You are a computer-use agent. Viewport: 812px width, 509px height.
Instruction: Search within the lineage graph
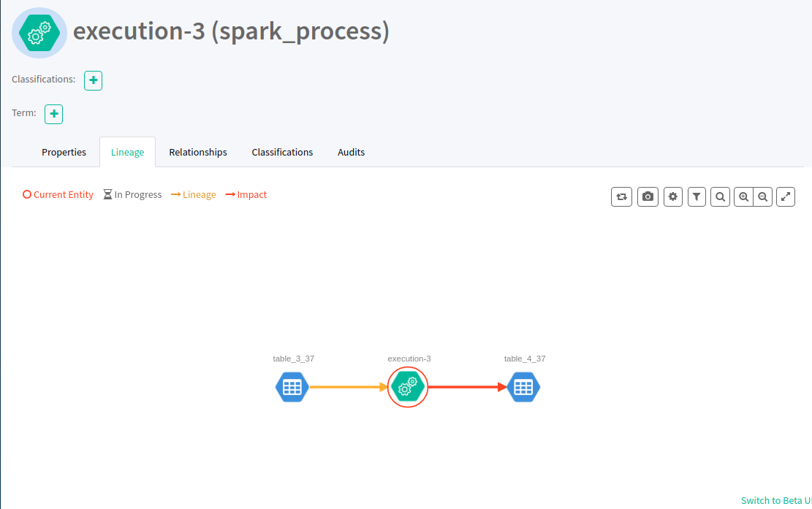coord(721,196)
